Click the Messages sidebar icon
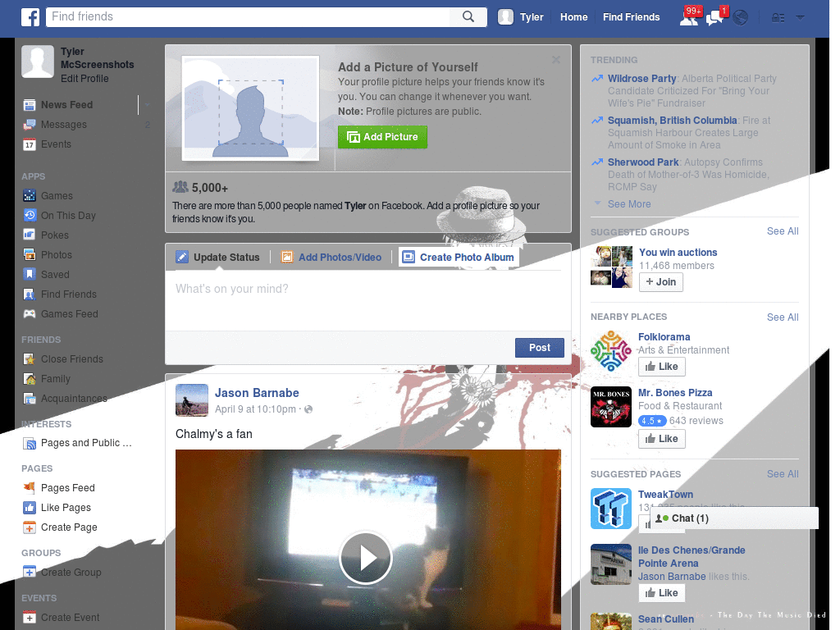The width and height of the screenshot is (840, 630). click(x=30, y=125)
